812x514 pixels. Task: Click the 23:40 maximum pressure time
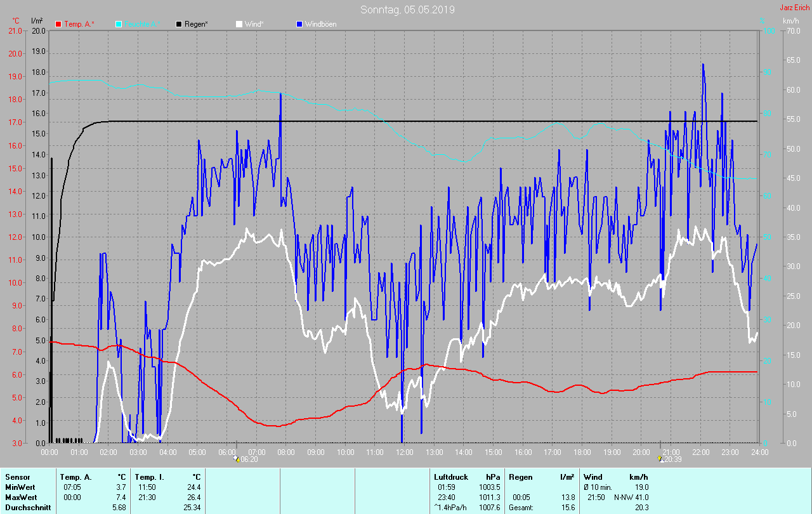click(x=447, y=498)
